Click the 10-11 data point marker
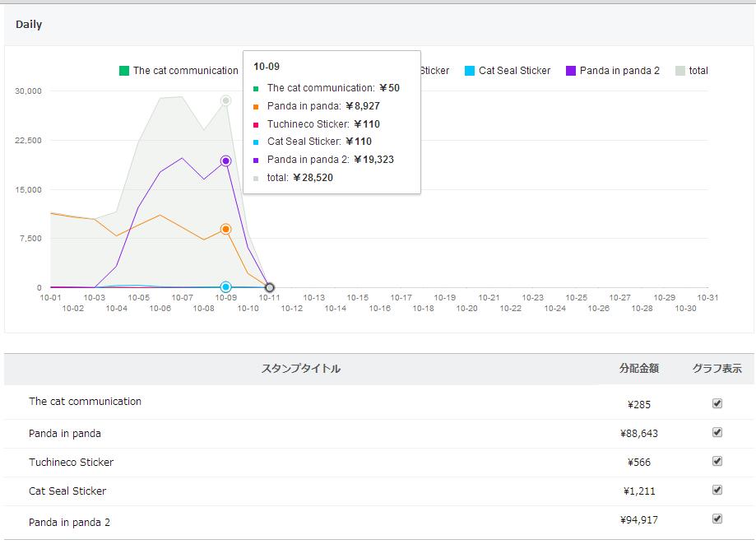 tap(270, 287)
